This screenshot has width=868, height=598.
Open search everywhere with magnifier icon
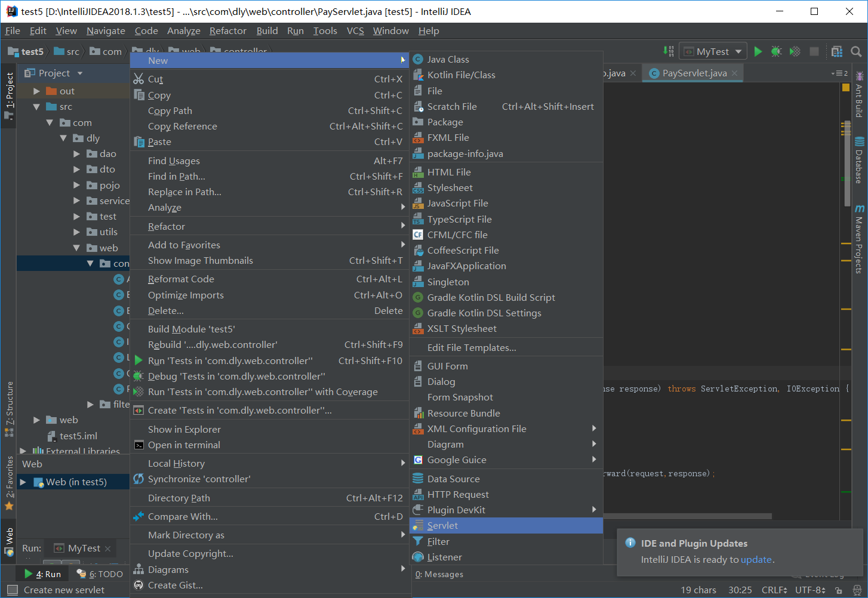tap(856, 51)
